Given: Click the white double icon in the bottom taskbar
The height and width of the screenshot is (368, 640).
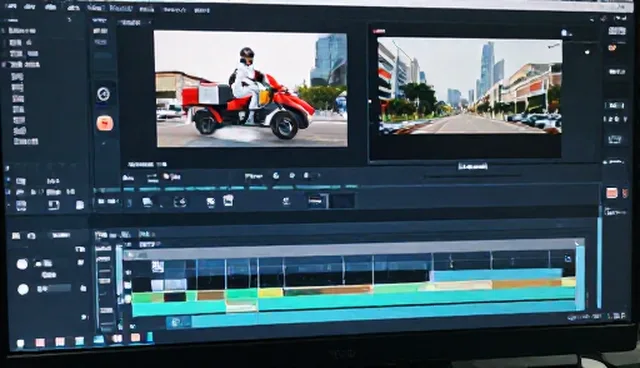Looking at the screenshot, I should coord(117,338).
